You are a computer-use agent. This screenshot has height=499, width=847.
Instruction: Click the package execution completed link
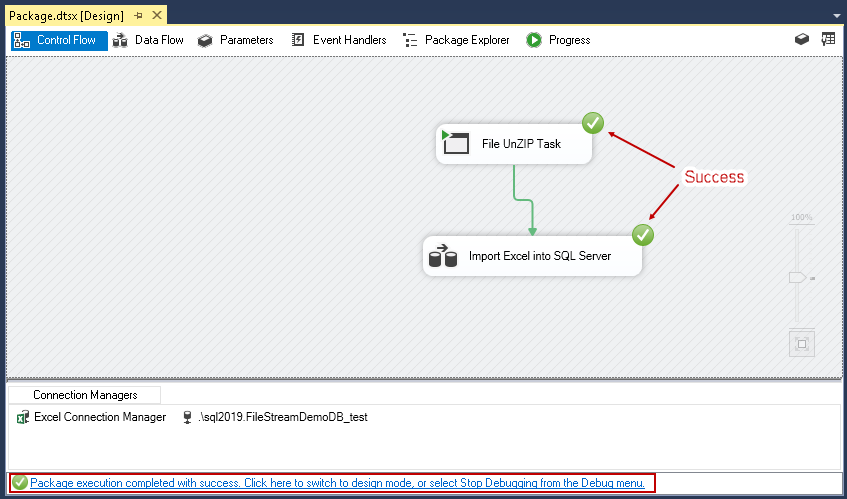pyautogui.click(x=338, y=483)
